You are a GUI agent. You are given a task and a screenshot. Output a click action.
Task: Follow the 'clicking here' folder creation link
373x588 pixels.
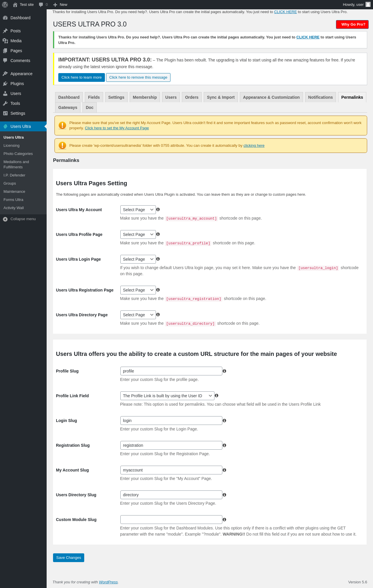254,146
